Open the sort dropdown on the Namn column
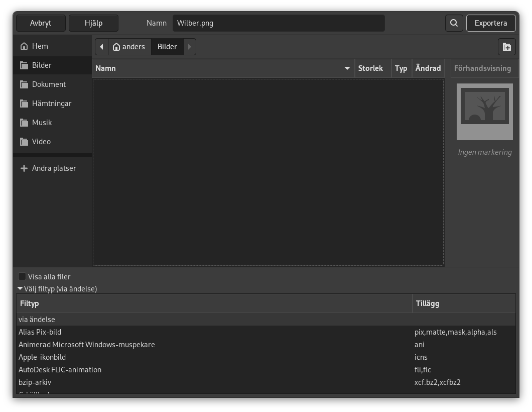 click(x=347, y=68)
